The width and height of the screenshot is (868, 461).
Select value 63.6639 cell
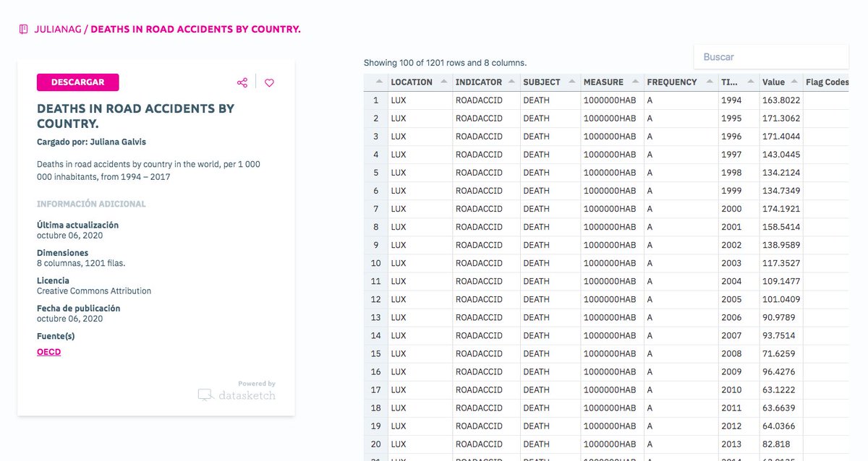[781, 408]
